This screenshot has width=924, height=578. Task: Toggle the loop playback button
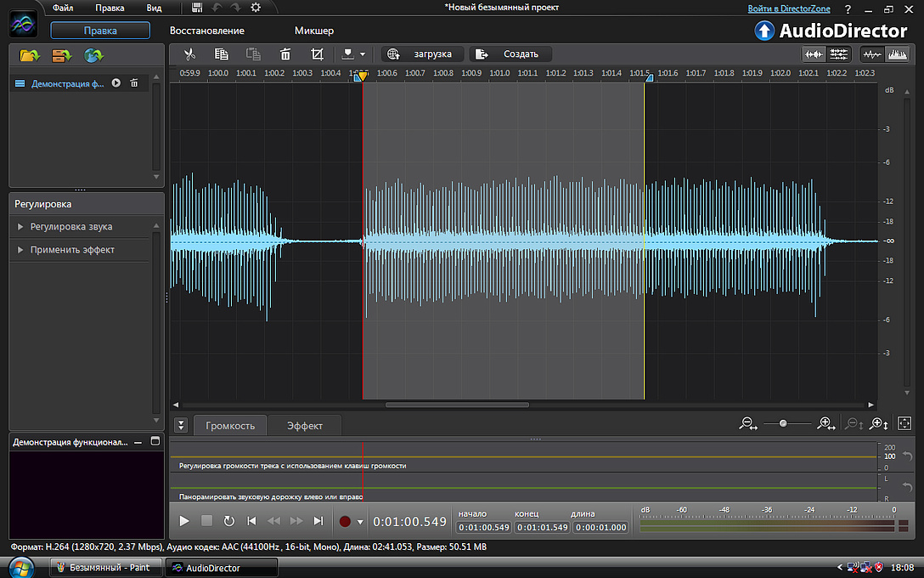click(229, 521)
